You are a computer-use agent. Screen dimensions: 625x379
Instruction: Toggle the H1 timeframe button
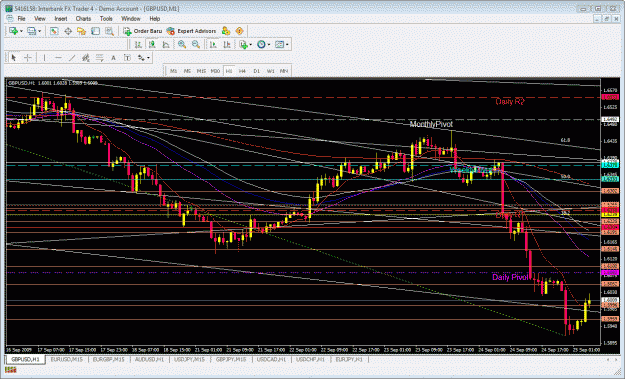click(x=229, y=71)
